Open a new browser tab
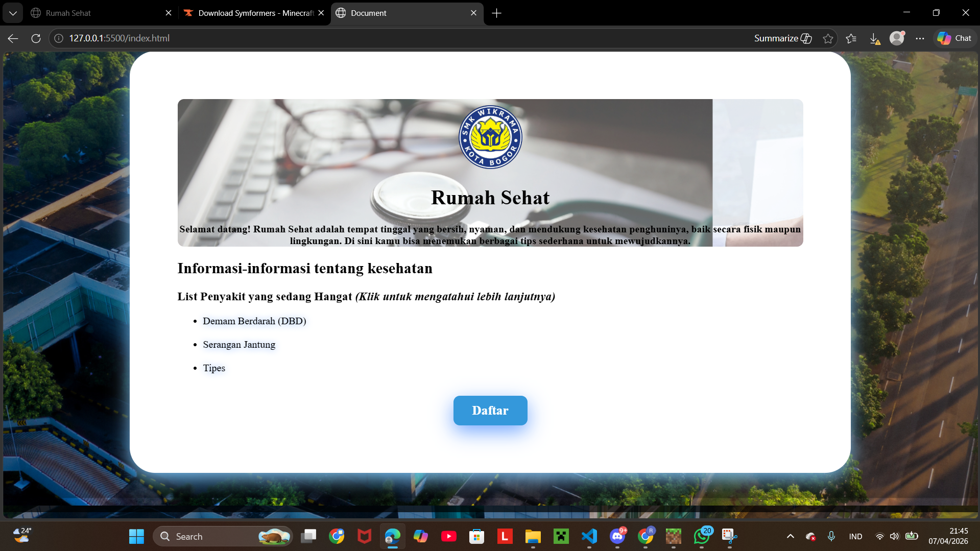 coord(496,13)
